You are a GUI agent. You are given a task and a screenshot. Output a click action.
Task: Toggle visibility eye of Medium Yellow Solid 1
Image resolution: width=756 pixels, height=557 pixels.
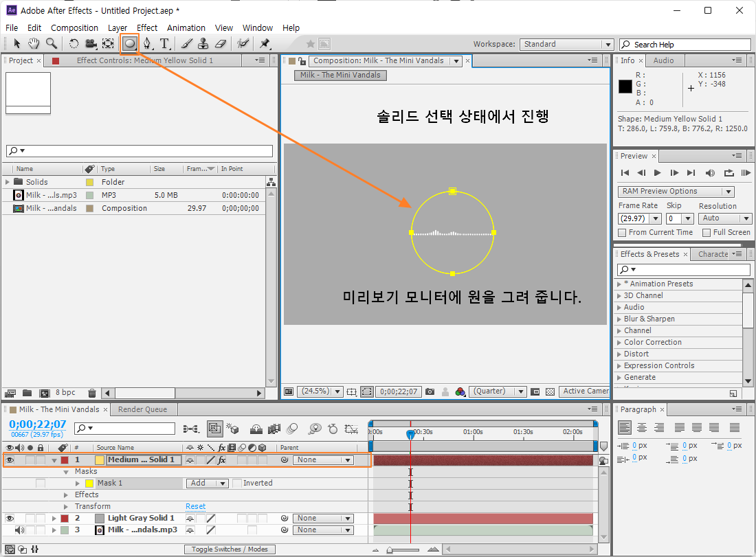pyautogui.click(x=10, y=460)
